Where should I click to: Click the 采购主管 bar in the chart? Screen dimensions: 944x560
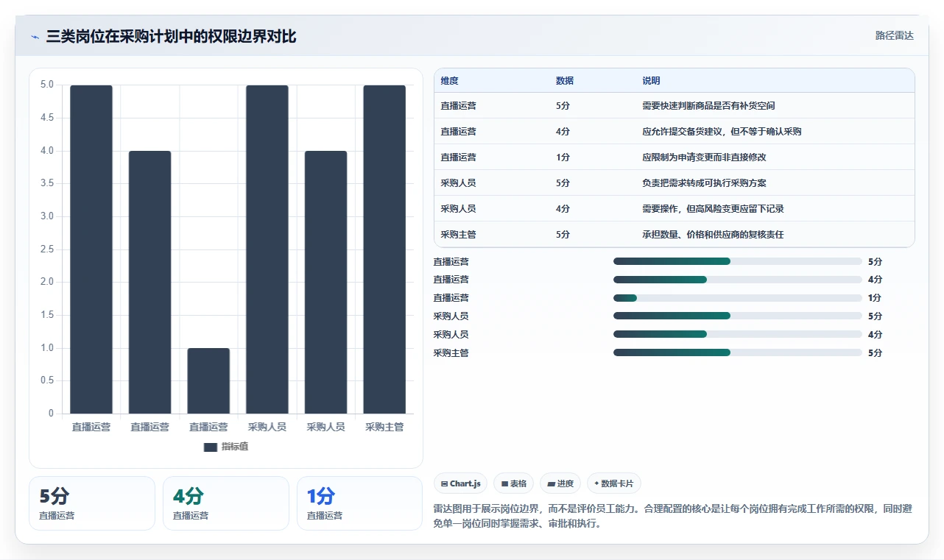pos(384,249)
